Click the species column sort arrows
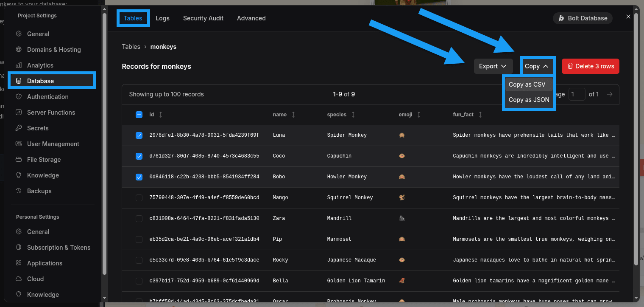Screen dimensions: 644x307 click(x=353, y=114)
